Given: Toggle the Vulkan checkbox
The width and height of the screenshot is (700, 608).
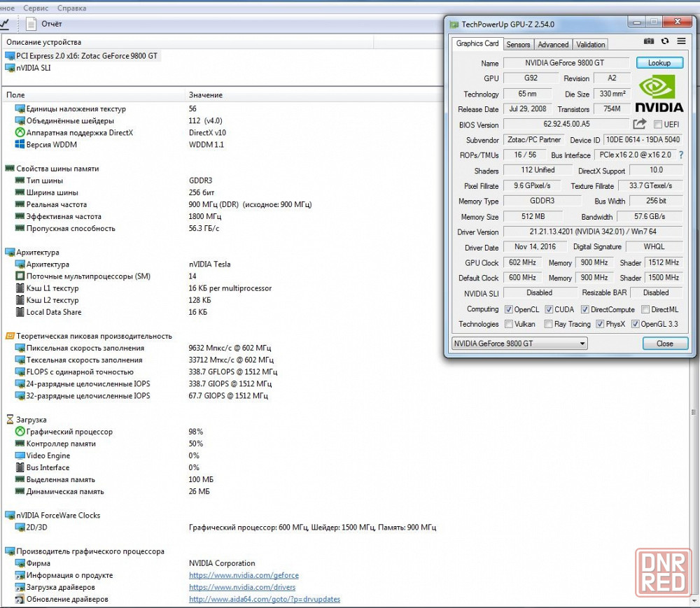Looking at the screenshot, I should (x=508, y=325).
